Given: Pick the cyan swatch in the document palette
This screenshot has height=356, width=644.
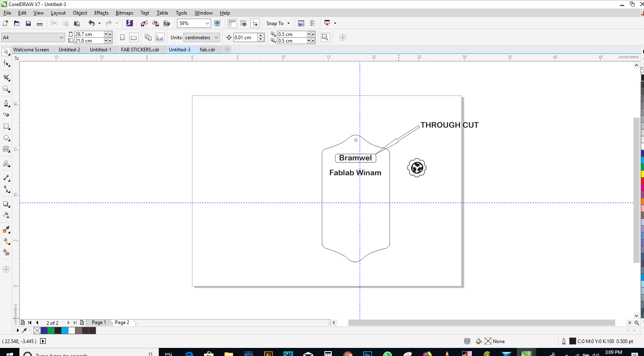Looking at the screenshot, I should [65, 331].
